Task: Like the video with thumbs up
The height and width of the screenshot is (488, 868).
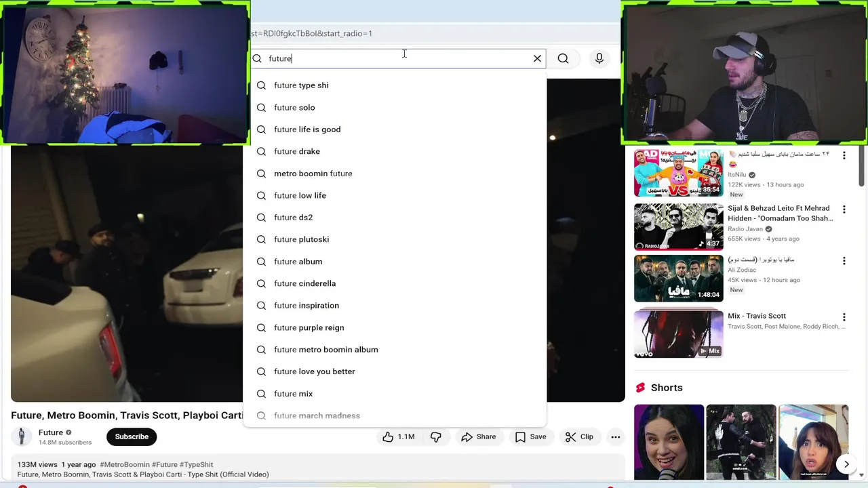Action: click(399, 437)
